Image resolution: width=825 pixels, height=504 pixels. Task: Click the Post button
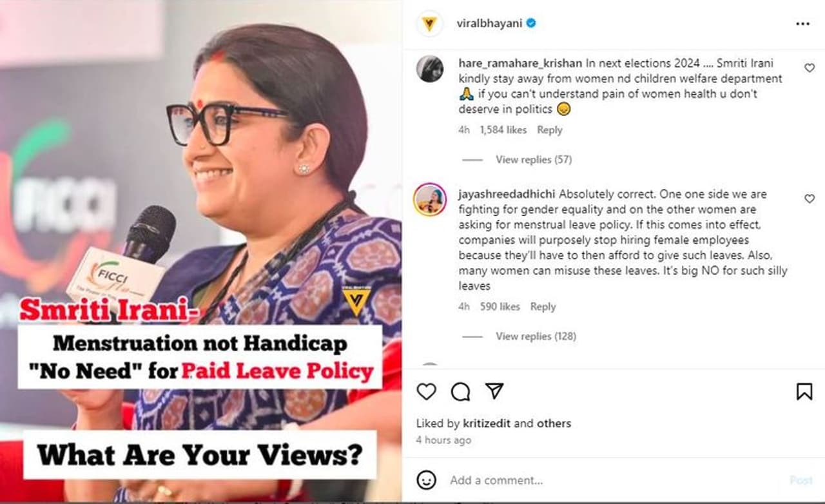pyautogui.click(x=801, y=480)
